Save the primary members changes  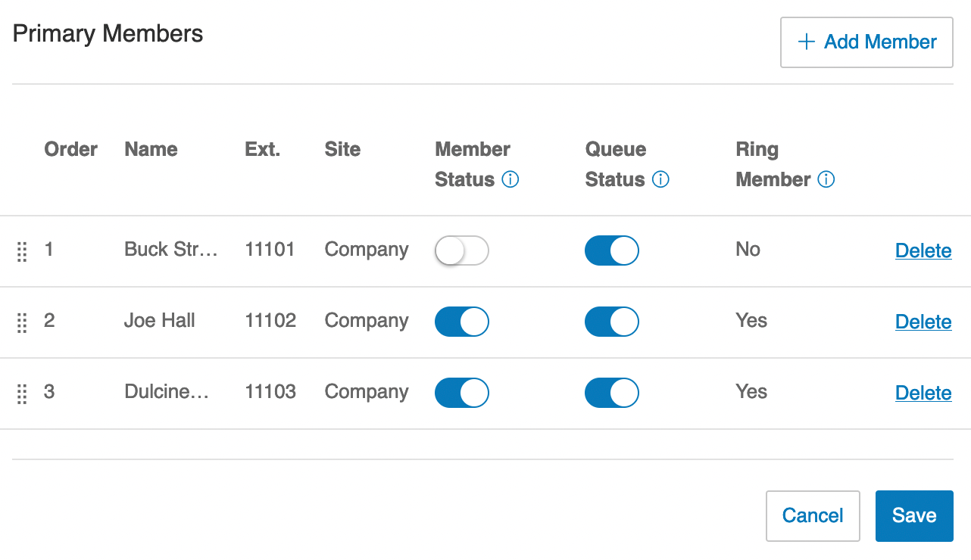pyautogui.click(x=914, y=516)
